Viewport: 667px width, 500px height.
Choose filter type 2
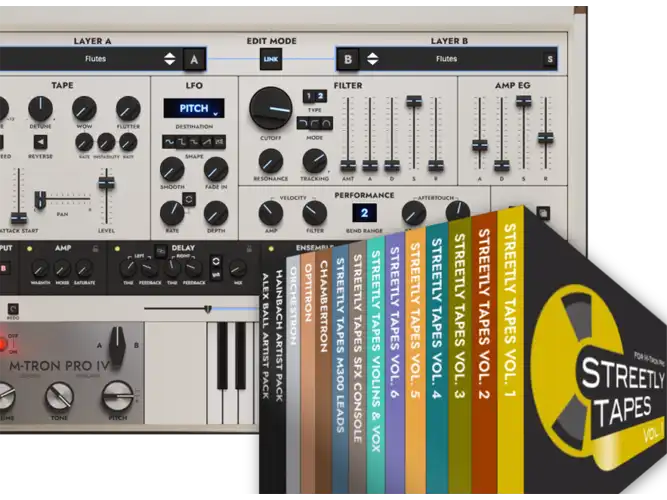point(320,96)
